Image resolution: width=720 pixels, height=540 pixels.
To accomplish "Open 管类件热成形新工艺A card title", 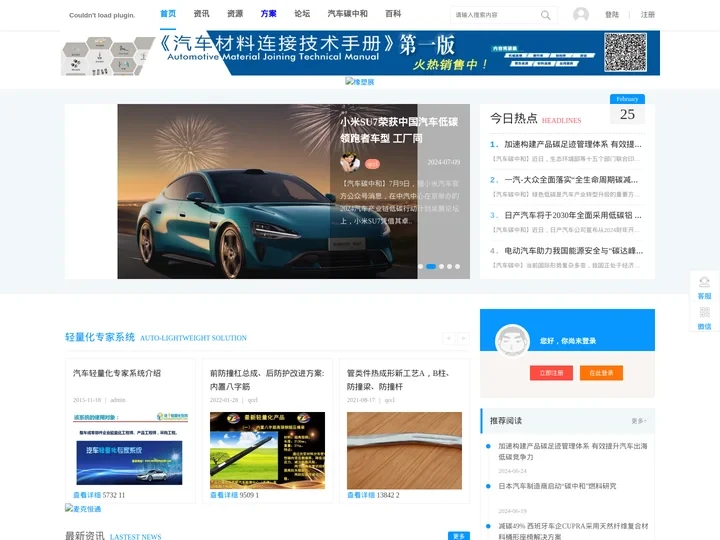I will (399, 380).
